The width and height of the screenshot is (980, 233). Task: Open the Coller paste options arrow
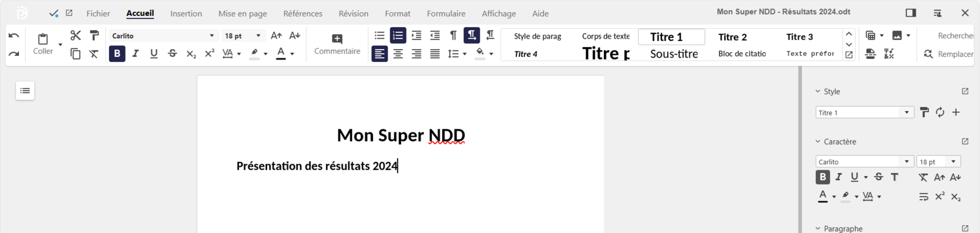click(x=60, y=45)
